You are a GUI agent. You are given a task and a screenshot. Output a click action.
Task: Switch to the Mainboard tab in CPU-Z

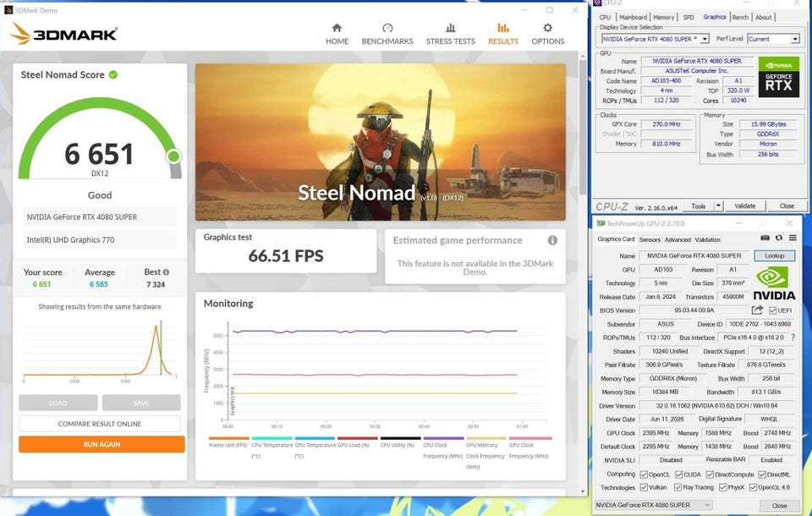pos(634,17)
